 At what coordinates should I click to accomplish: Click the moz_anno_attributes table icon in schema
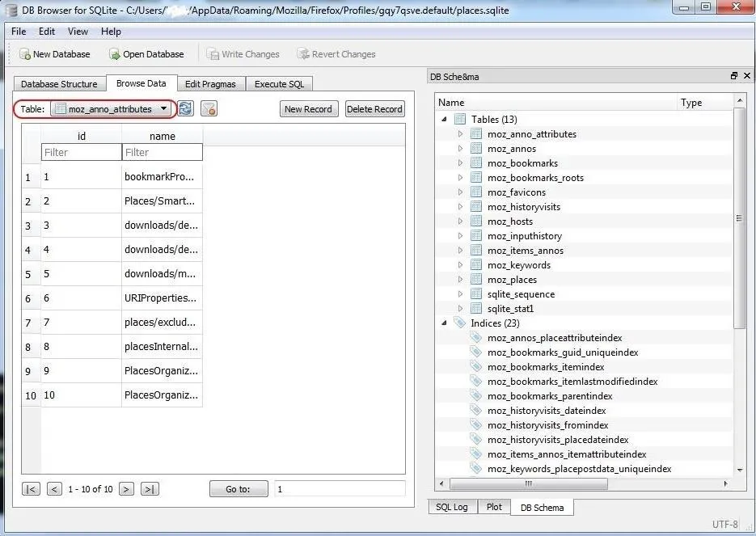tap(476, 134)
